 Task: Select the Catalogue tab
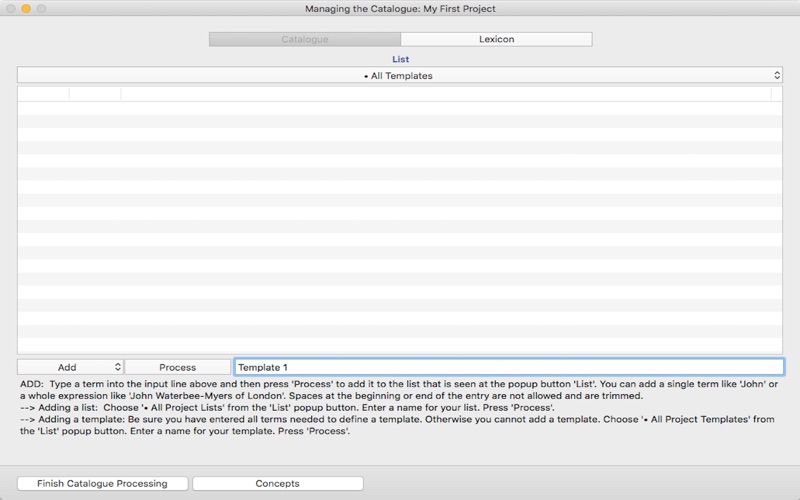coord(305,39)
